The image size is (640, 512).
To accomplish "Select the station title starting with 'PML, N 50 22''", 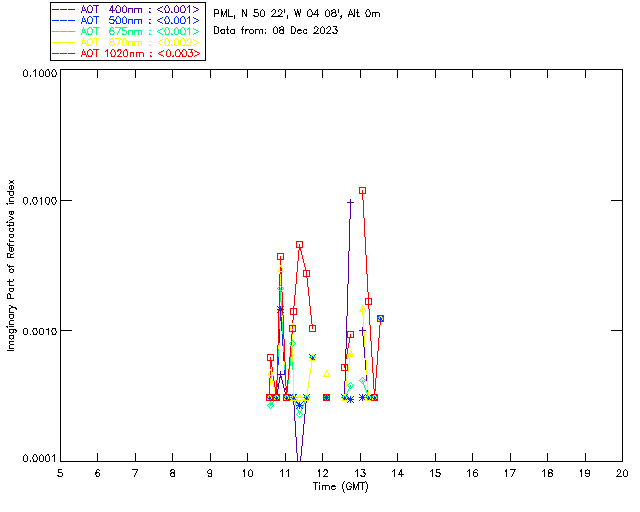I will [297, 14].
